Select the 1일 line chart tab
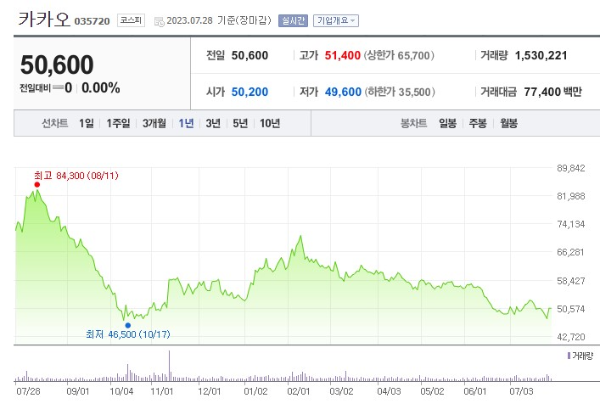The height and width of the screenshot is (406, 600). 86,123
